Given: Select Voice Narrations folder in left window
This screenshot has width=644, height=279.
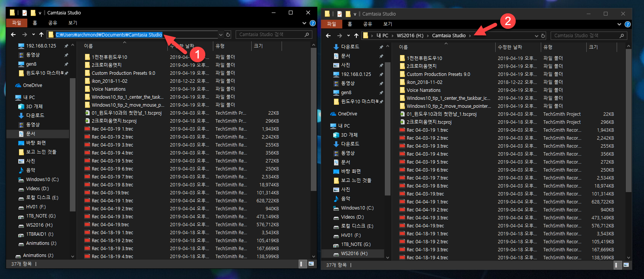Looking at the screenshot, I should pos(108,89).
